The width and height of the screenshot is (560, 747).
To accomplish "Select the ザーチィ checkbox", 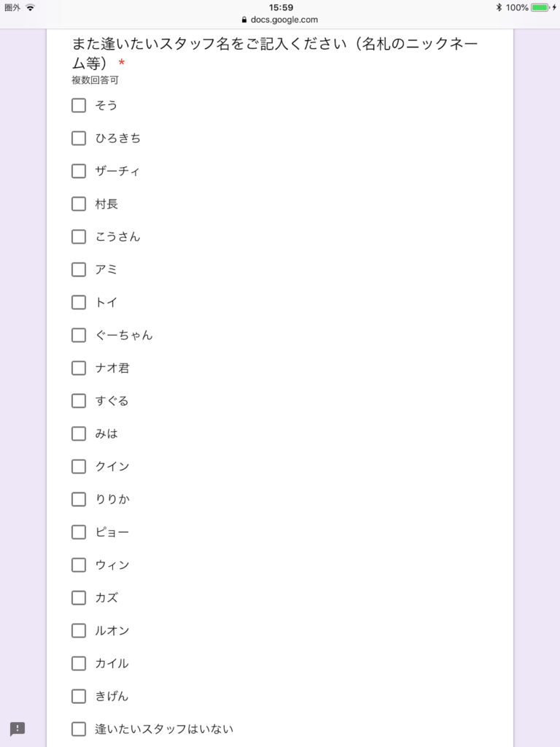I will tap(79, 171).
